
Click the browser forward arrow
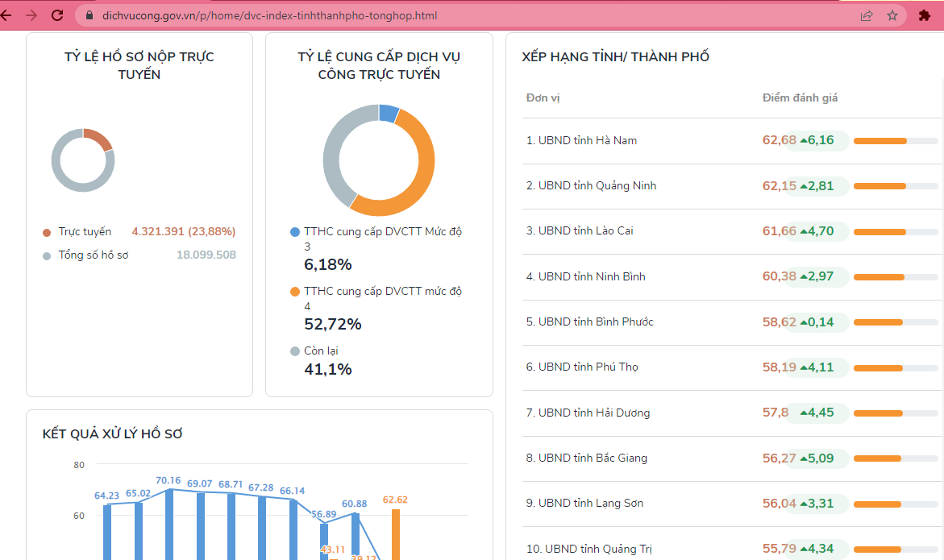coord(31,15)
